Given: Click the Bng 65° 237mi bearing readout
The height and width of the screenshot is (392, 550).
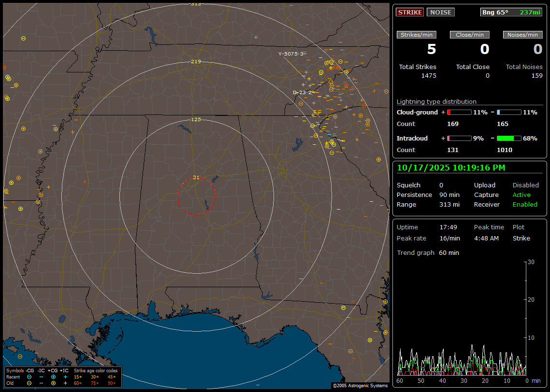Looking at the screenshot, I should pos(511,12).
